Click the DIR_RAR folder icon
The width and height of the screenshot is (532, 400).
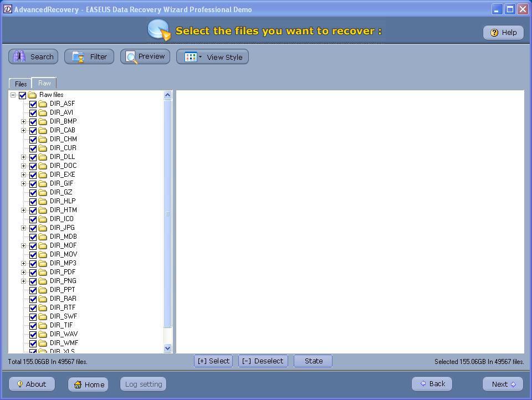(43, 299)
